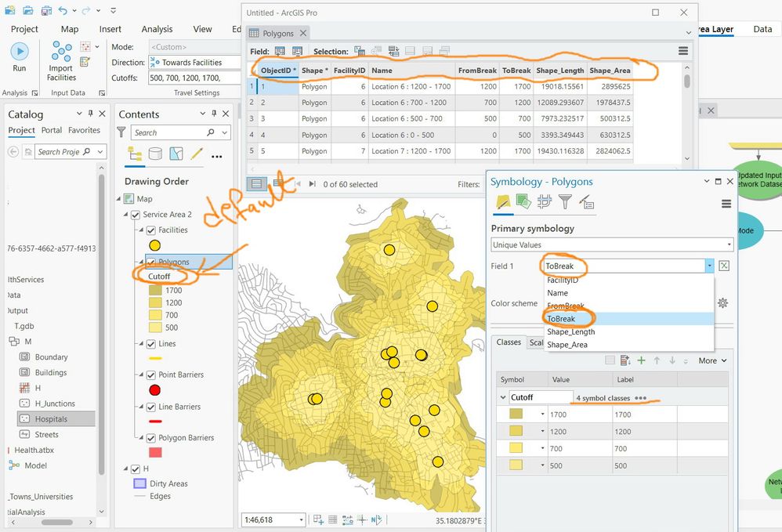Open the map scale 1:46,618 dropdown
Viewport: 782px width, 532px height.
pyautogui.click(x=301, y=519)
